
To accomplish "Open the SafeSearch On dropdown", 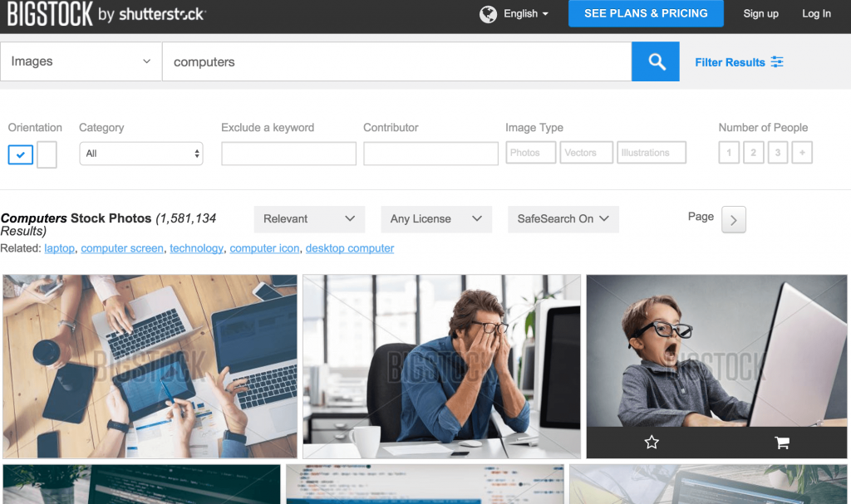I will click(563, 218).
